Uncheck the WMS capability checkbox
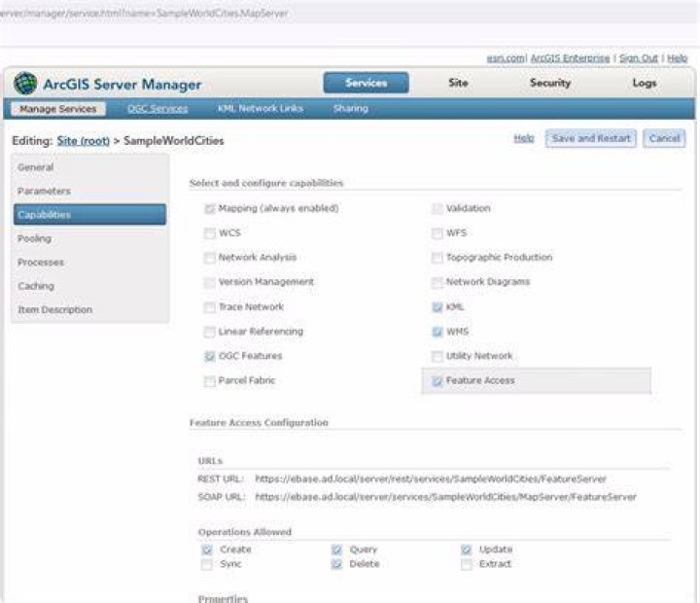The image size is (700, 603). pos(437,332)
